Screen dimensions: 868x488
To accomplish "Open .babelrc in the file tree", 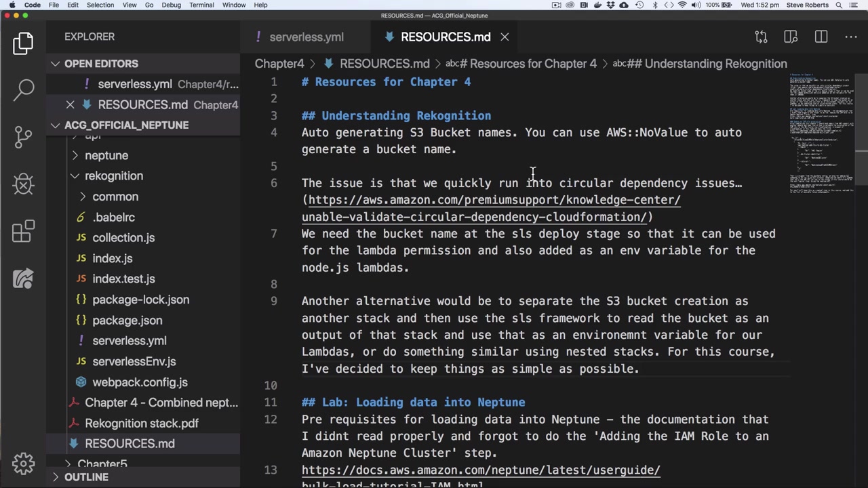I will click(x=113, y=218).
